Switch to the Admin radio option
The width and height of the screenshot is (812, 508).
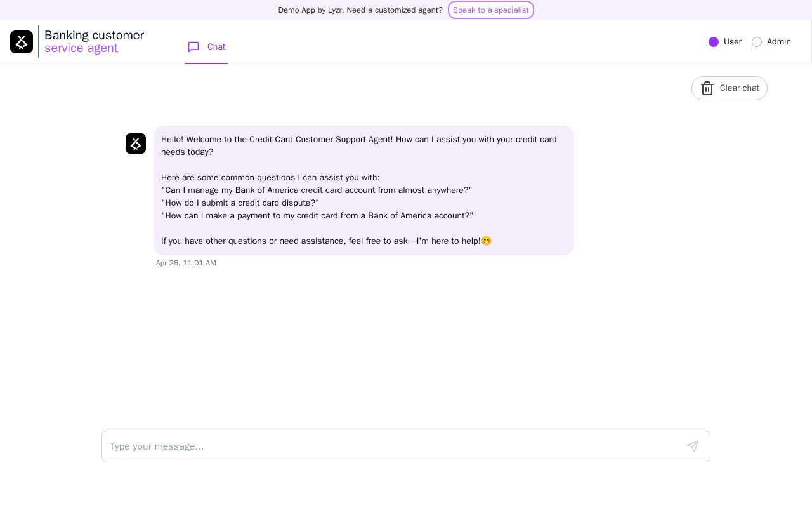tap(757, 42)
